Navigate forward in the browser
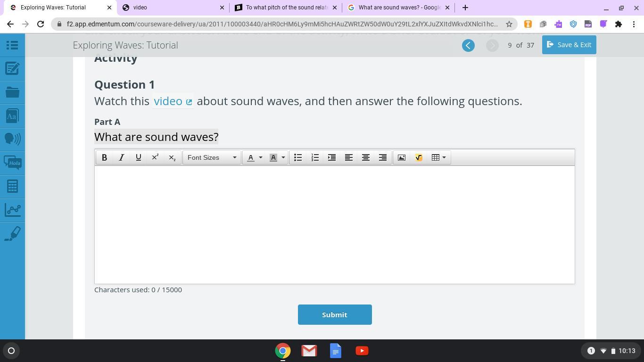644x362 pixels. (25, 24)
